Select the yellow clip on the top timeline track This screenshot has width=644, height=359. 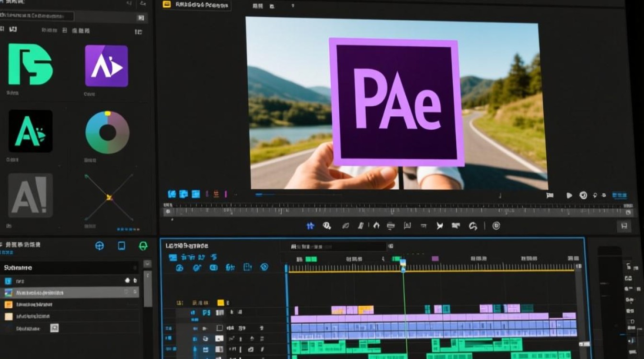pos(366,310)
